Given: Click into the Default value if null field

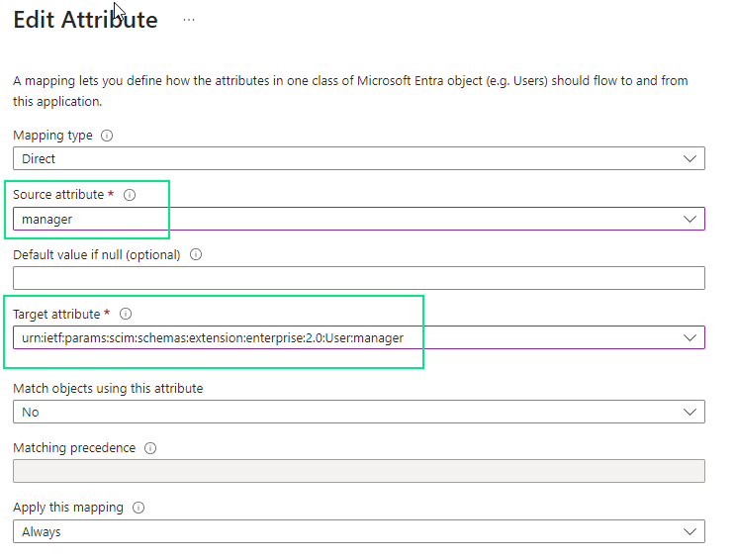Looking at the screenshot, I should click(x=358, y=278).
